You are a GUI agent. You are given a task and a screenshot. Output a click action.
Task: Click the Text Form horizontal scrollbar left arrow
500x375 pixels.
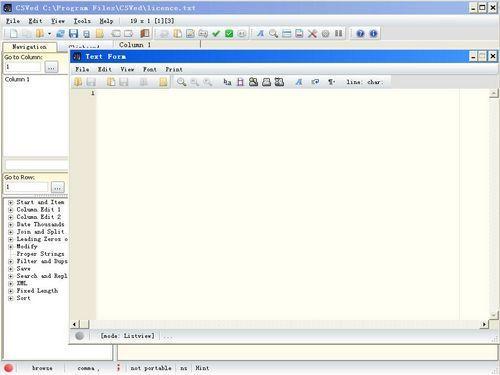74,324
